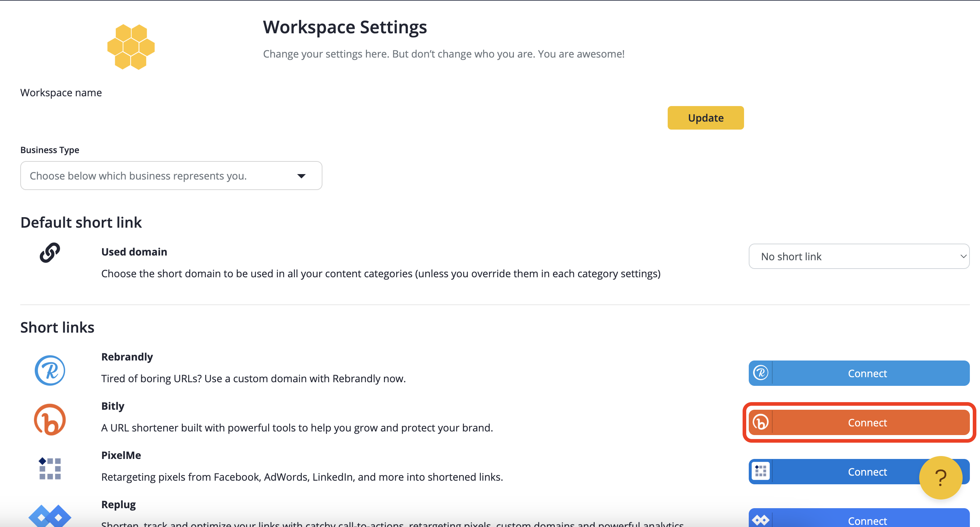Click the Bitly logo icon
980x527 pixels.
50,420
